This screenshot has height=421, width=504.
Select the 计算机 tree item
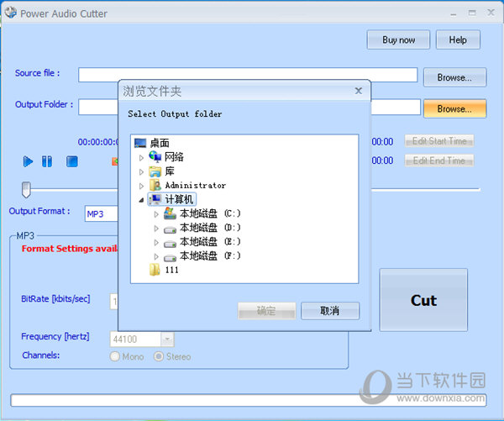click(x=179, y=199)
